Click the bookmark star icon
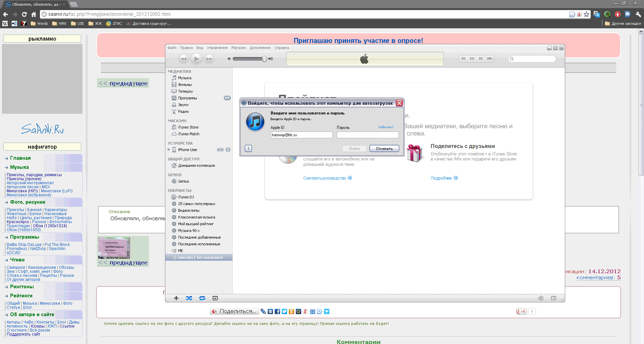The height and width of the screenshot is (344, 644). [586, 14]
